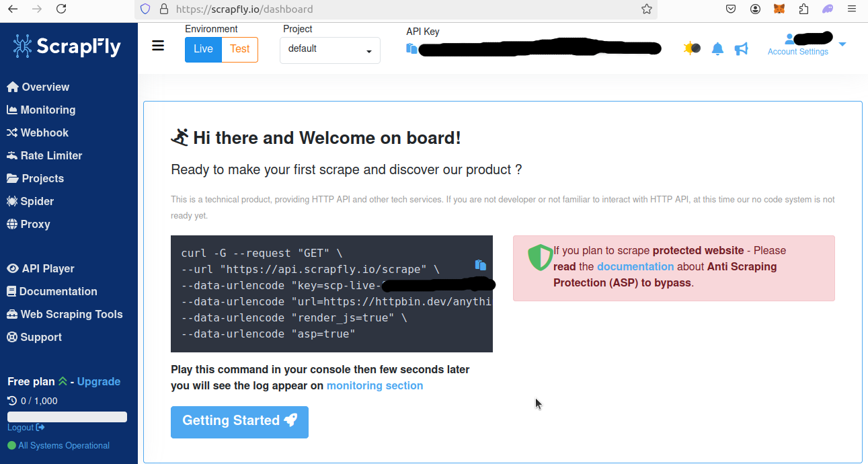868x464 pixels.
Task: Open the Firefox application menu
Action: 852,9
